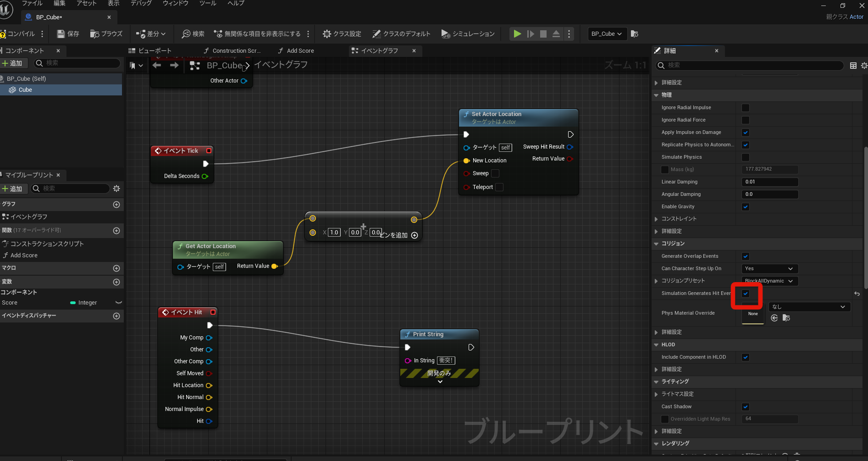Image resolution: width=868 pixels, height=461 pixels.
Task: Toggle Ignore Radial Force checkbox
Action: click(746, 120)
